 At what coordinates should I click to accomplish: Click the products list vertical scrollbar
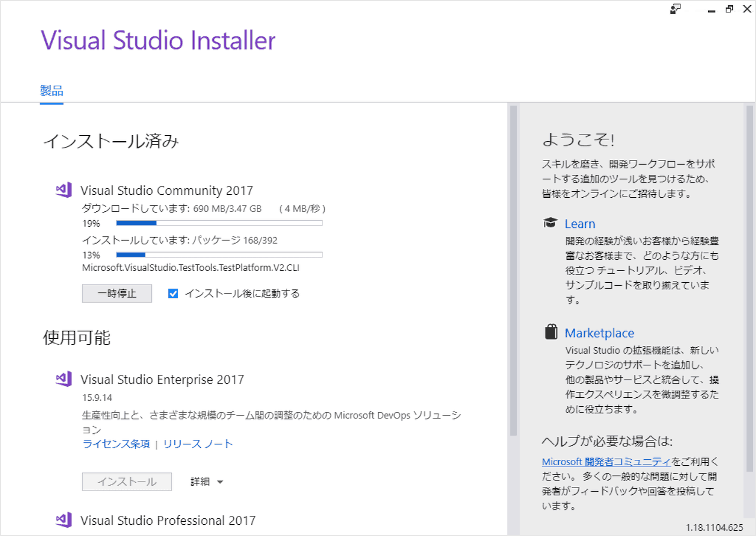click(x=513, y=270)
